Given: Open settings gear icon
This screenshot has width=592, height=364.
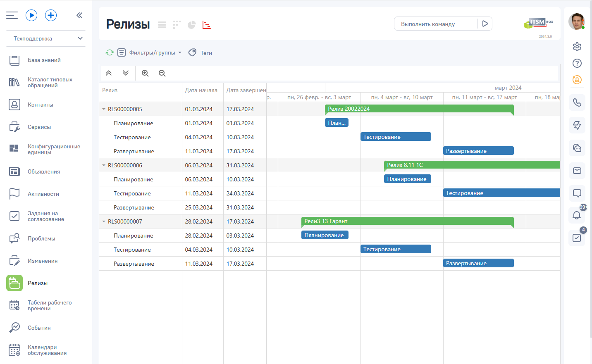Looking at the screenshot, I should tap(577, 47).
